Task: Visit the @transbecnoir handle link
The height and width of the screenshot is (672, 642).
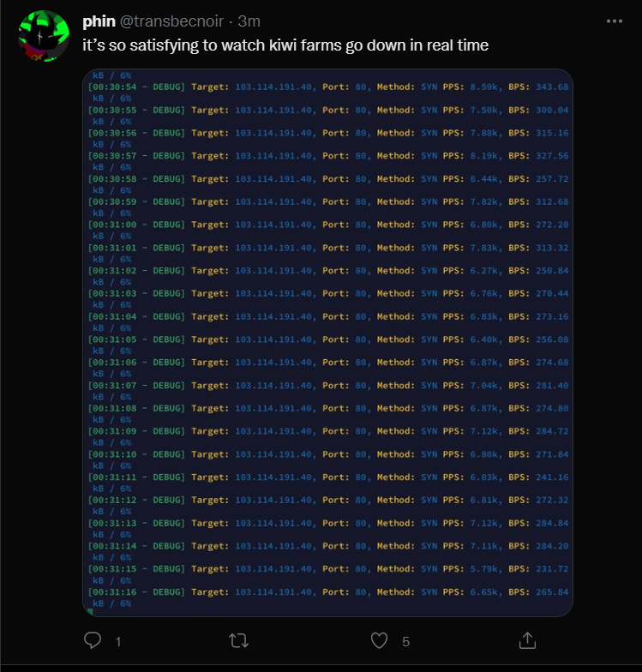Action: tap(171, 21)
